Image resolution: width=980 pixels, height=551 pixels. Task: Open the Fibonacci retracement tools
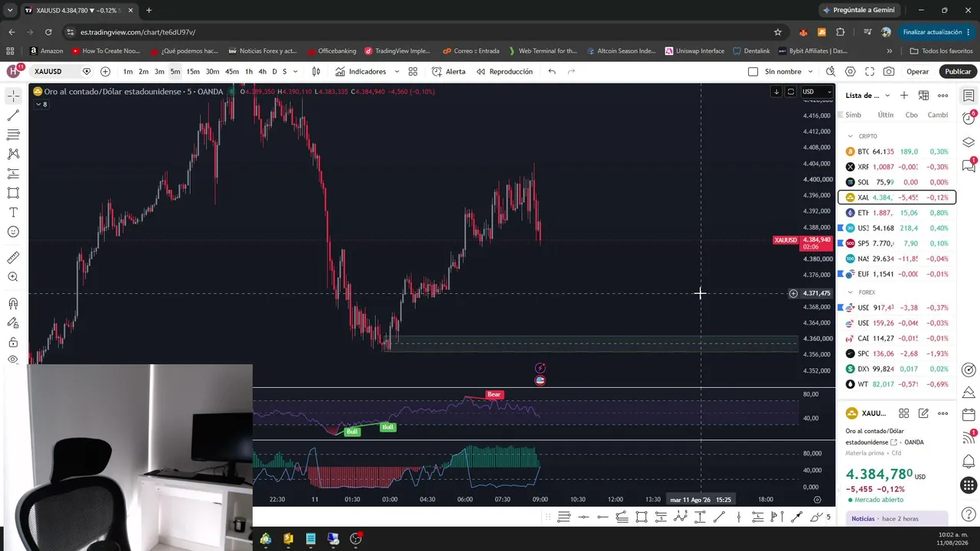pos(13,135)
